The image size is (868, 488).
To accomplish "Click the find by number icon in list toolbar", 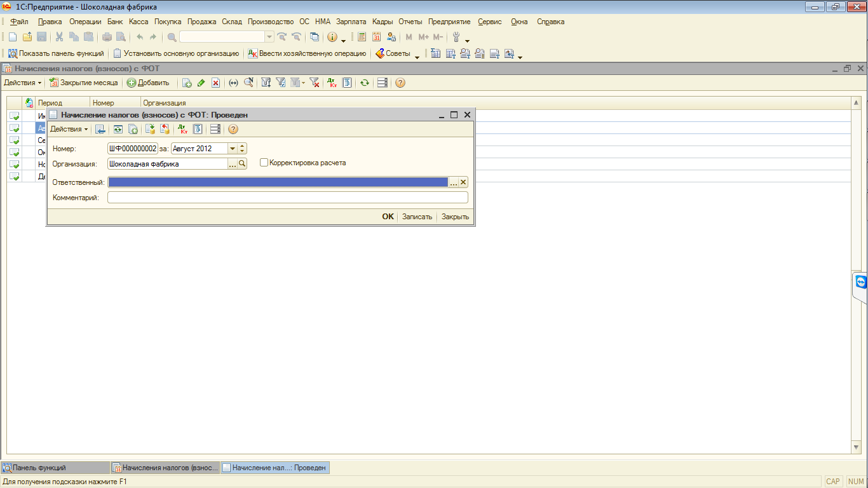I will pos(248,83).
